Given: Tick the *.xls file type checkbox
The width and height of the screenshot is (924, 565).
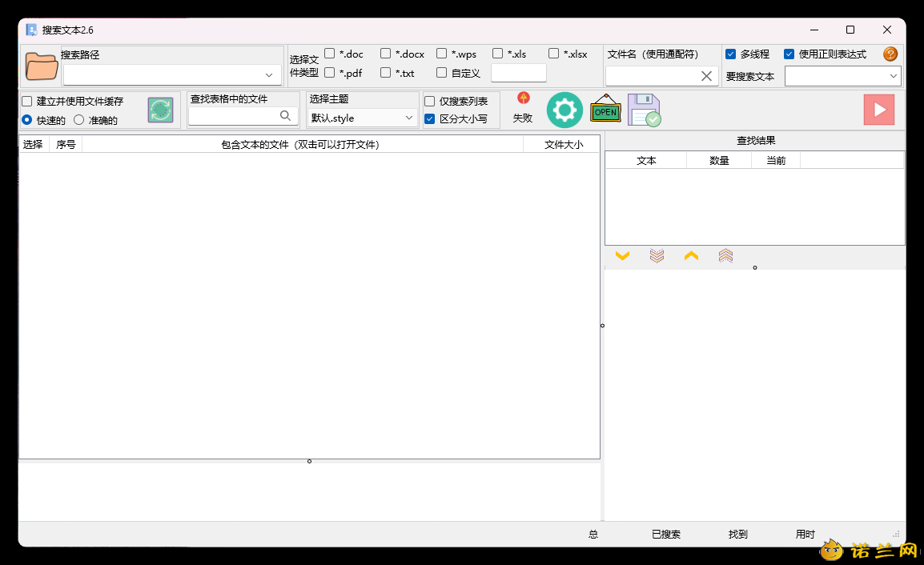Looking at the screenshot, I should pyautogui.click(x=497, y=54).
